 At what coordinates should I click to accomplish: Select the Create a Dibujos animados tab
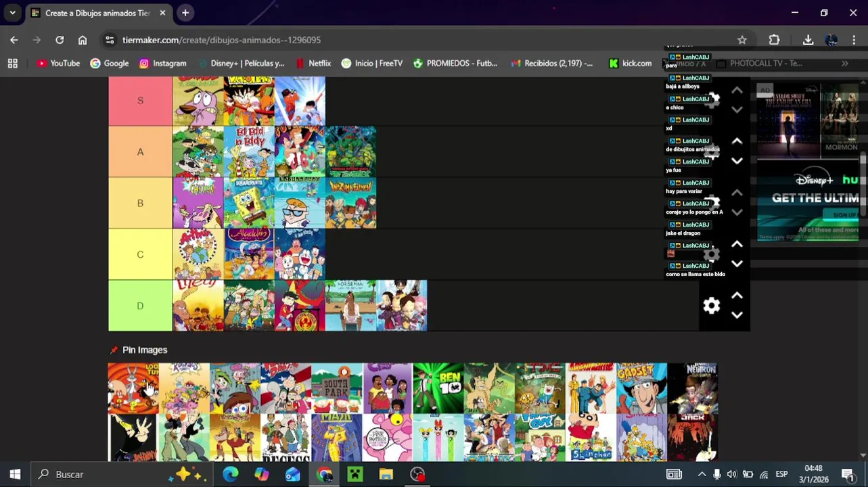point(97,13)
